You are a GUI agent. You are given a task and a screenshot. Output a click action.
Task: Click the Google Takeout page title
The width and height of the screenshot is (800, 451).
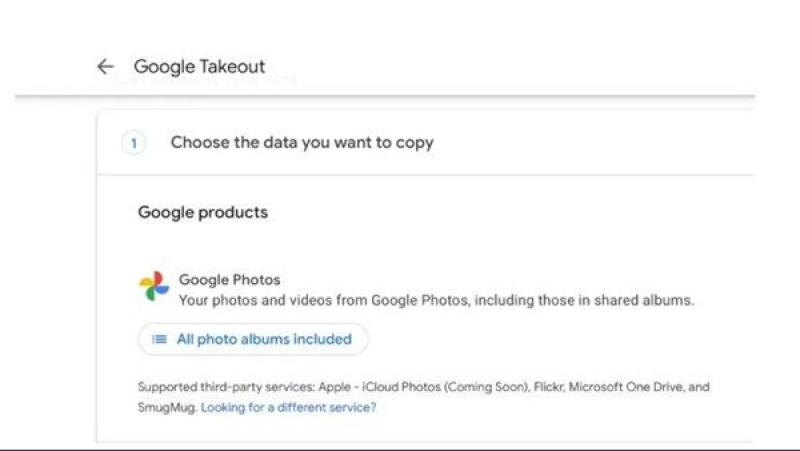pyautogui.click(x=199, y=66)
